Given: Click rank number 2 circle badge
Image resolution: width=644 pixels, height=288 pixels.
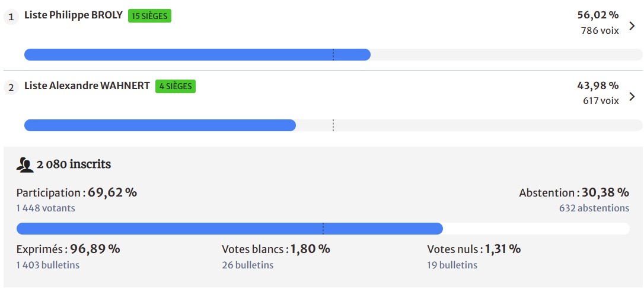Looking at the screenshot, I should 11,87.
